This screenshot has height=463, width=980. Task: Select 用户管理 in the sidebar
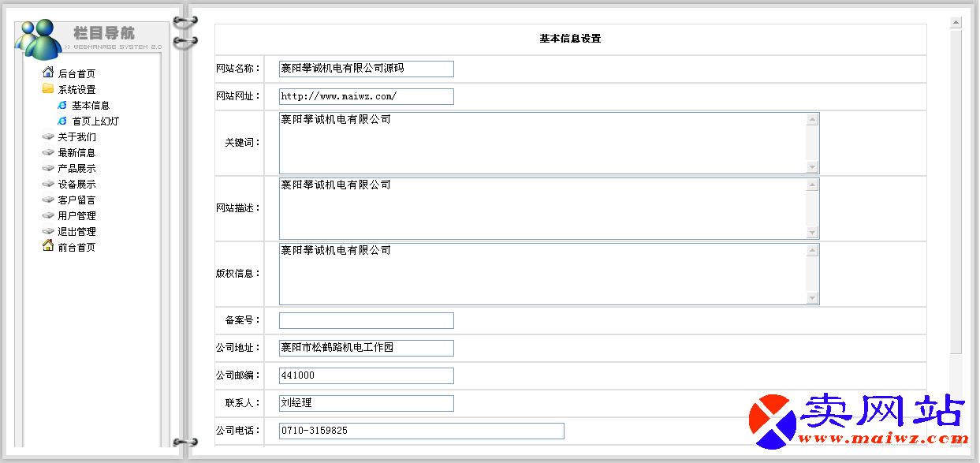76,215
